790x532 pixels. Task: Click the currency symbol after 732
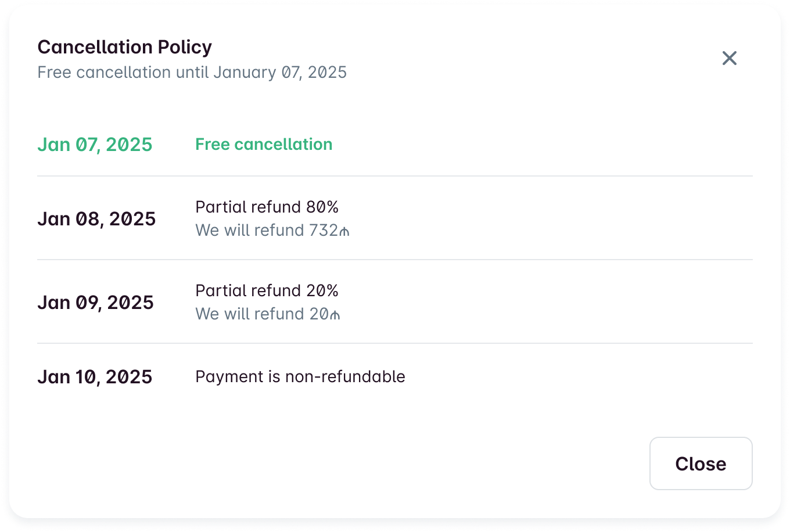(344, 231)
